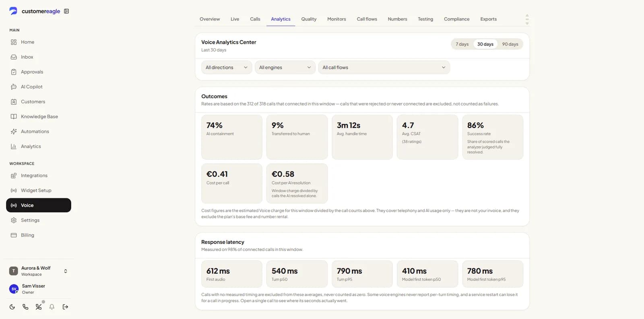Open Widget Setup
This screenshot has width=644, height=319.
39,190
